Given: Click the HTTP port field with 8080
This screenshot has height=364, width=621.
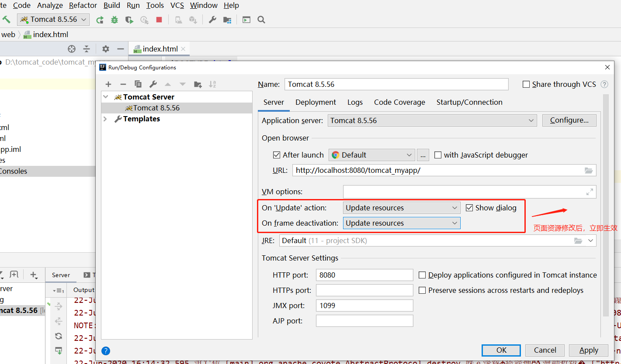Looking at the screenshot, I should [x=364, y=275].
